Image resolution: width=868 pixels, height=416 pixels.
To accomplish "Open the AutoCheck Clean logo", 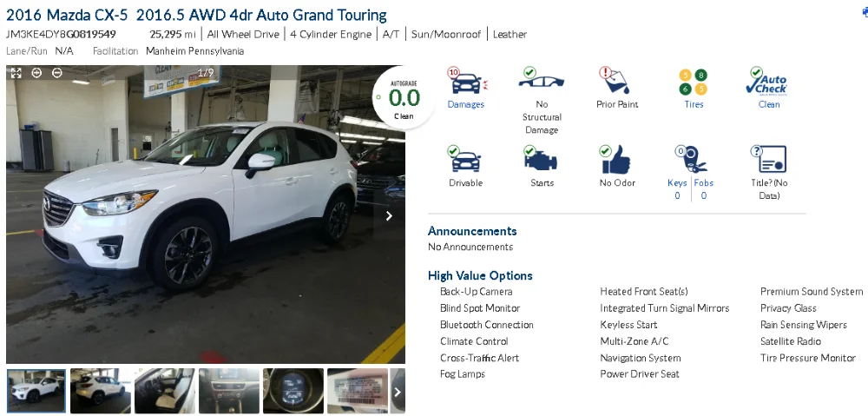I will (767, 81).
